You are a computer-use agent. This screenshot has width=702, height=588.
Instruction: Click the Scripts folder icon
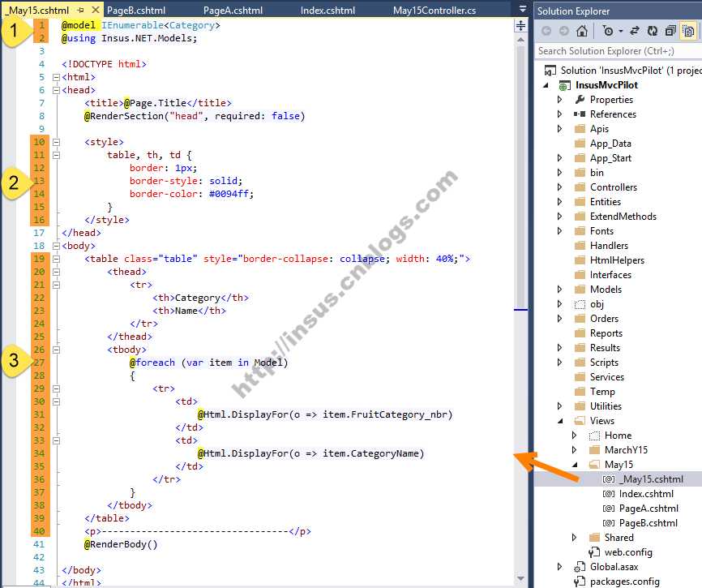point(580,363)
